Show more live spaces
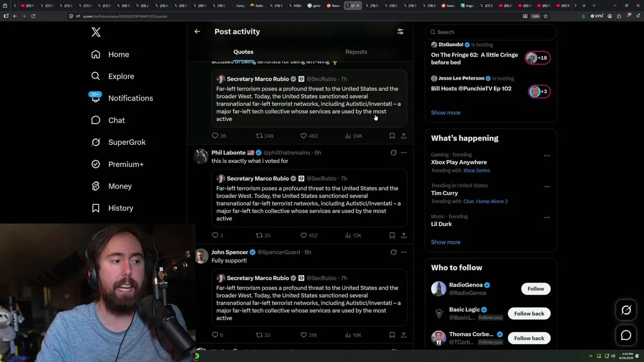 coord(446,113)
